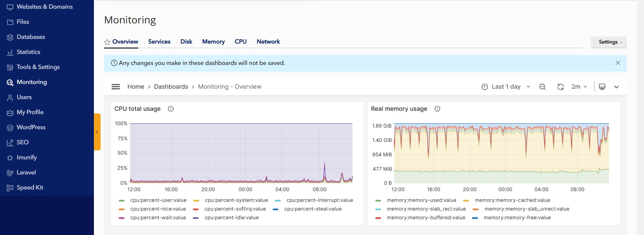Click memory:memory-slab_unrecl:value color swatch
The width and height of the screenshot is (644, 235).
475,209
